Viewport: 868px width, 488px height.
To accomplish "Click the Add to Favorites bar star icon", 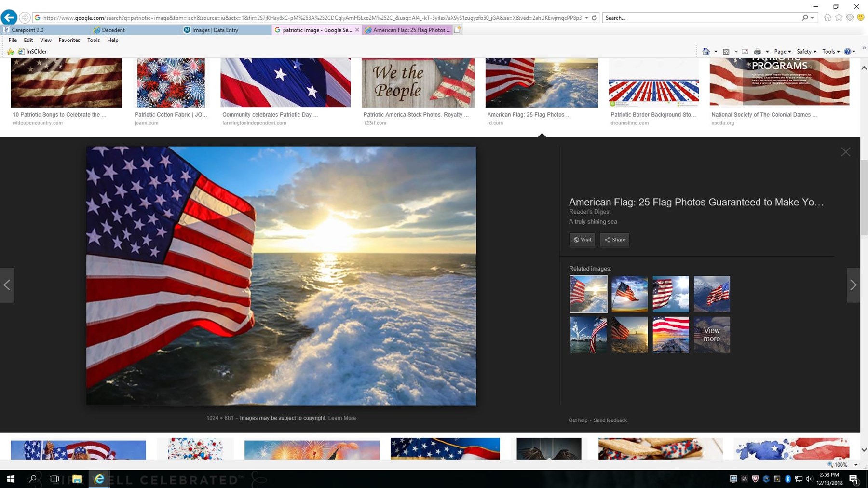I will [10, 52].
